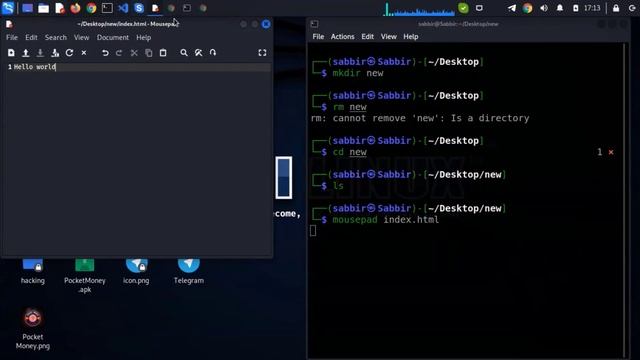The height and width of the screenshot is (360, 640).
Task: Open the terminal File menu
Action: click(x=318, y=37)
